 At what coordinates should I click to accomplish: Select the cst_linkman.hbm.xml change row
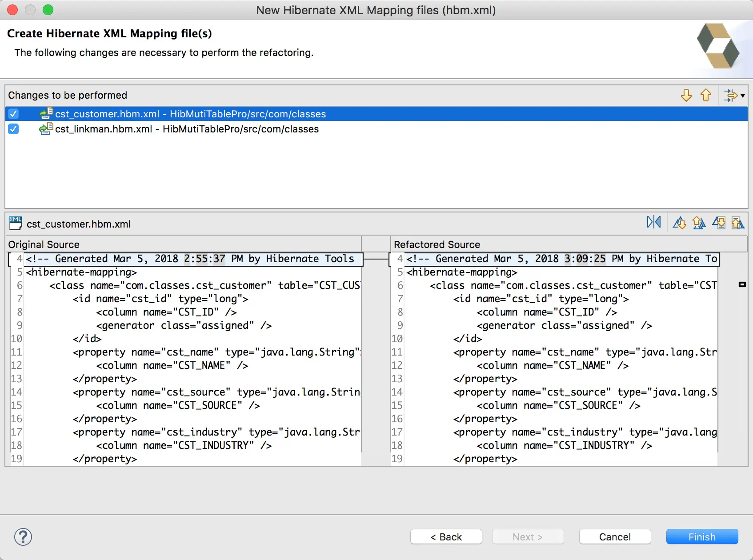tap(376, 129)
